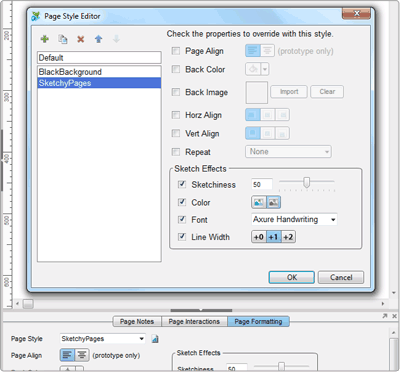This screenshot has height=372, width=400.
Task: Select SketchyPages in the style list
Action: pyautogui.click(x=99, y=83)
